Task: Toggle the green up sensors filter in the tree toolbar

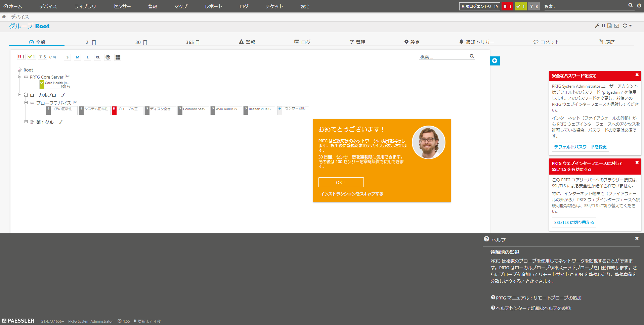Action: [x=32, y=57]
